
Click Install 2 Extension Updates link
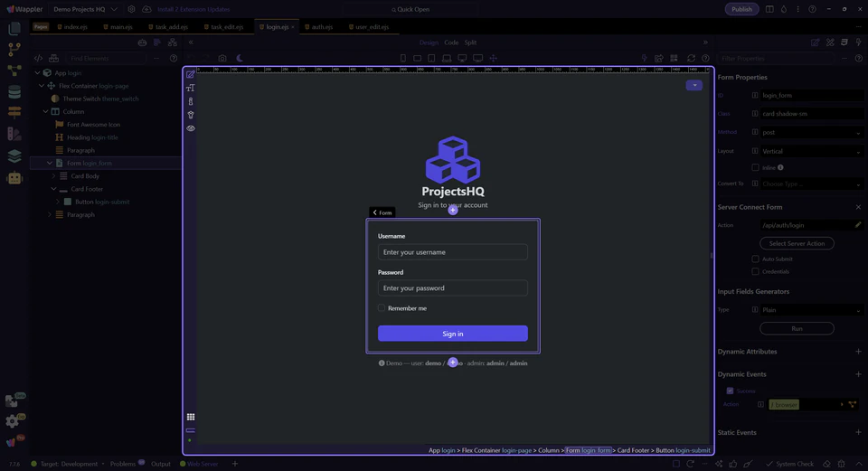[193, 9]
